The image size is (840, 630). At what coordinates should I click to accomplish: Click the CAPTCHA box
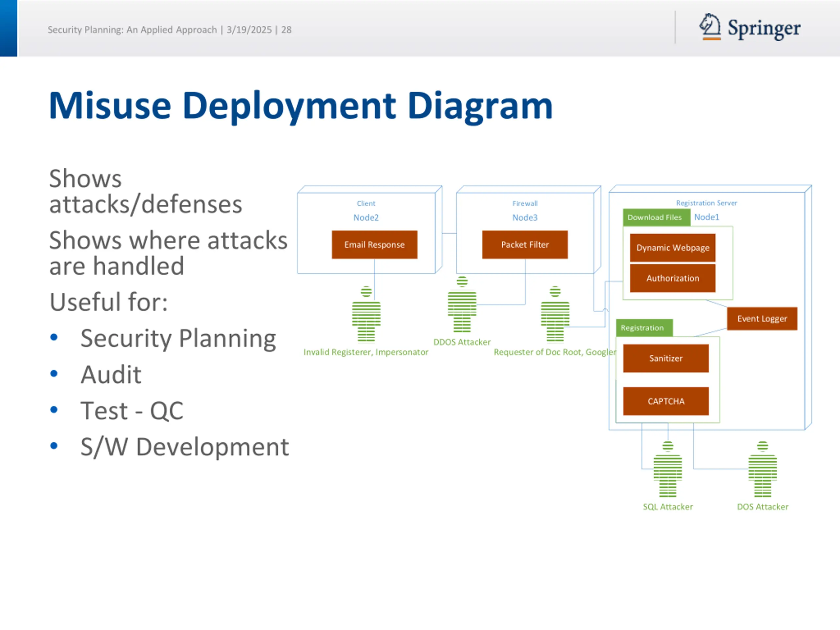(x=666, y=401)
